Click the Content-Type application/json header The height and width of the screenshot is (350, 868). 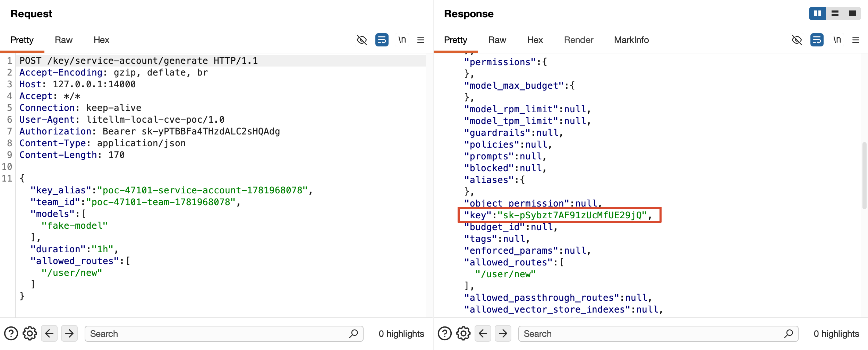point(103,143)
